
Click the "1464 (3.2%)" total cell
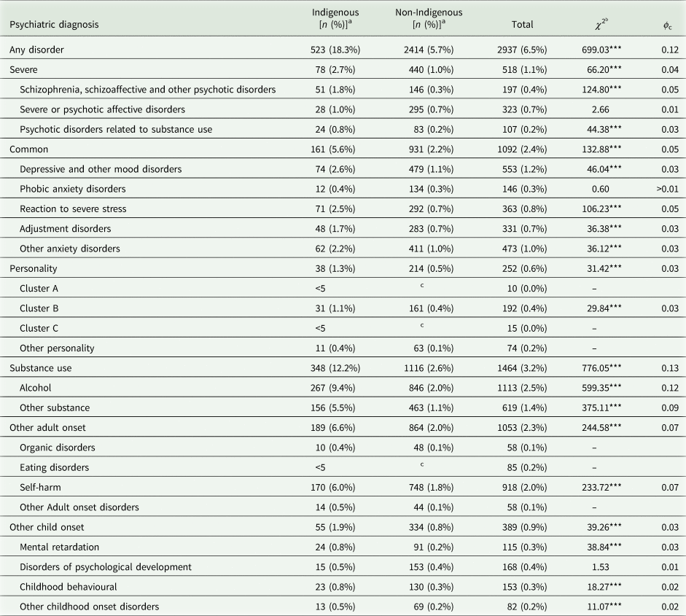[522, 368]
